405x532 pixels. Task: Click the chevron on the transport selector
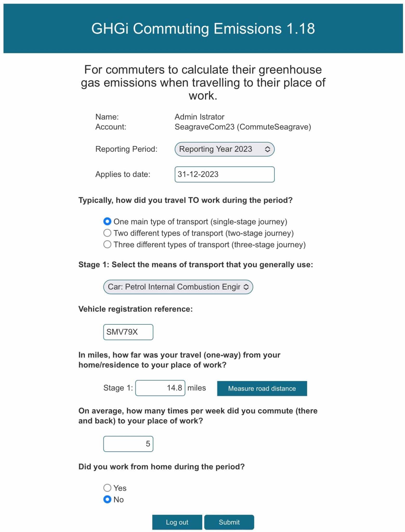(246, 287)
